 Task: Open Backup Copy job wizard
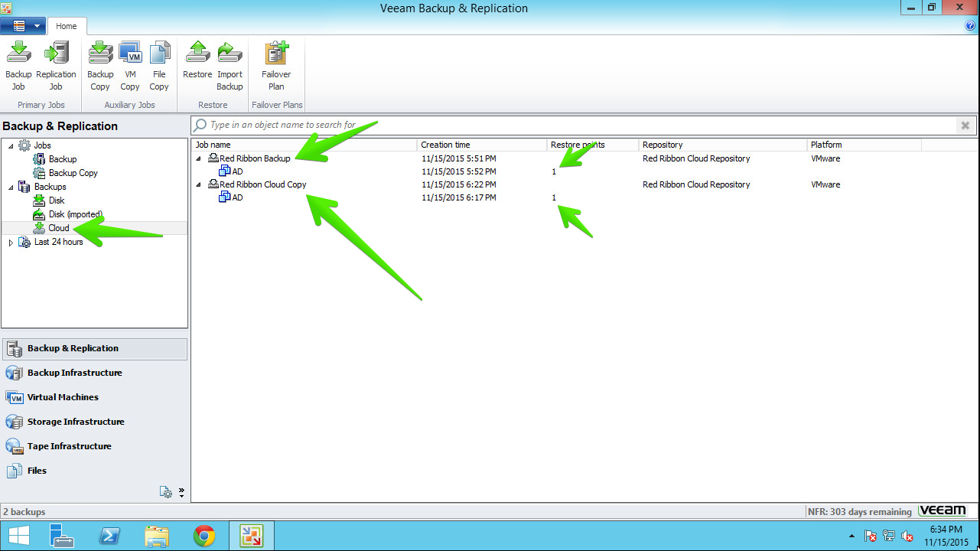(x=100, y=66)
